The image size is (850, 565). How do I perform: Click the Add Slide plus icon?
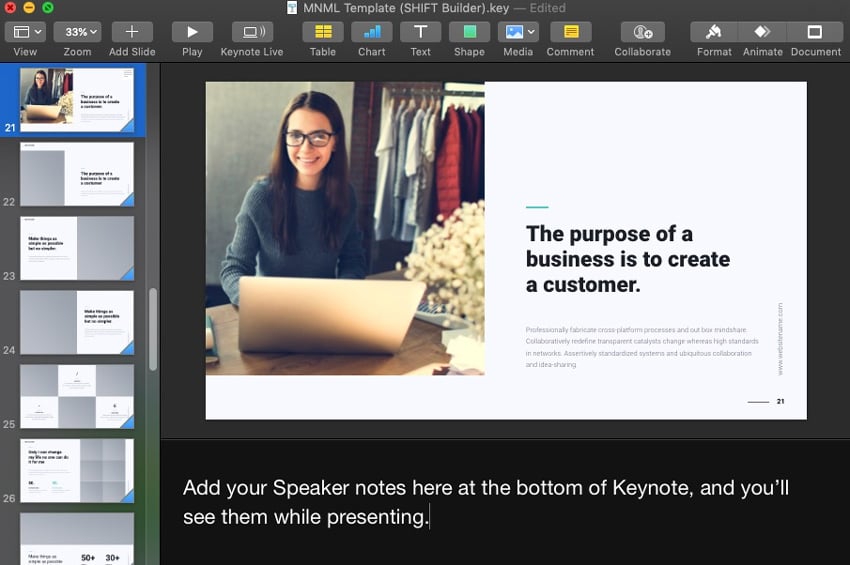(x=132, y=32)
